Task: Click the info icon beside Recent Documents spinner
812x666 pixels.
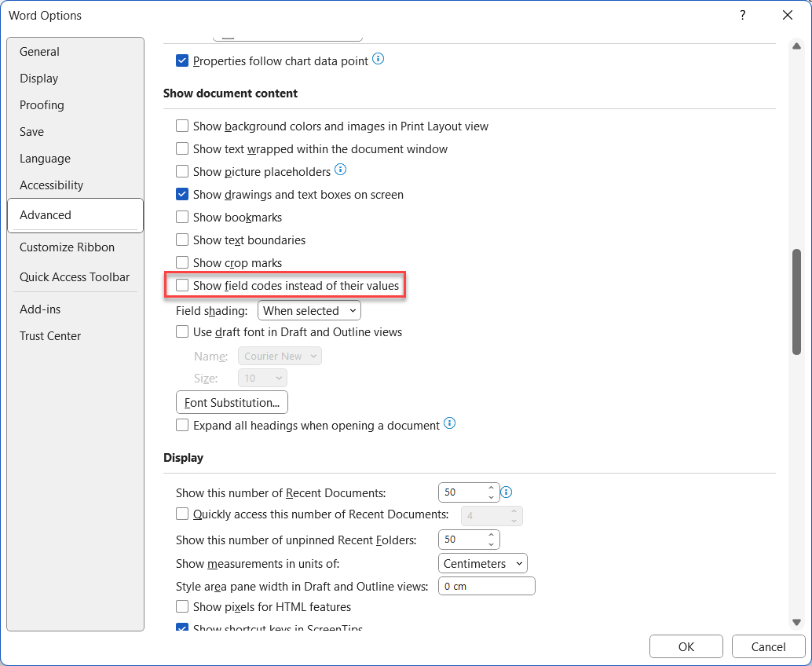Action: tap(507, 492)
